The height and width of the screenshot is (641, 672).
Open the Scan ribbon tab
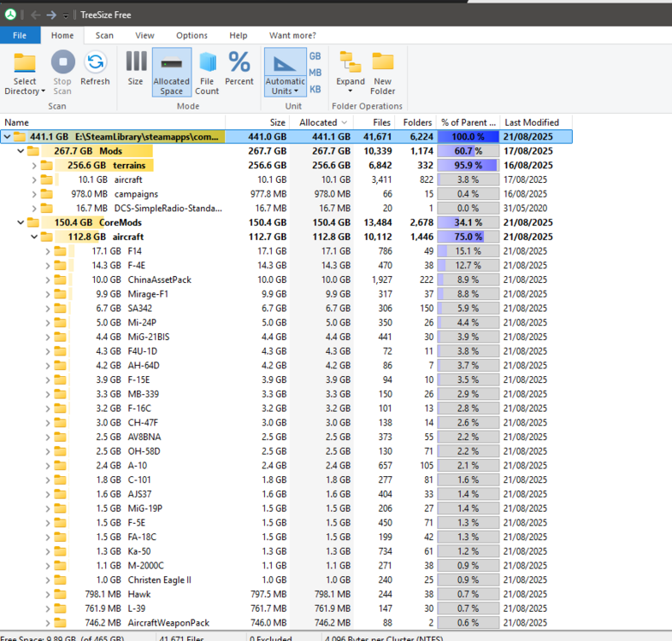(x=104, y=35)
